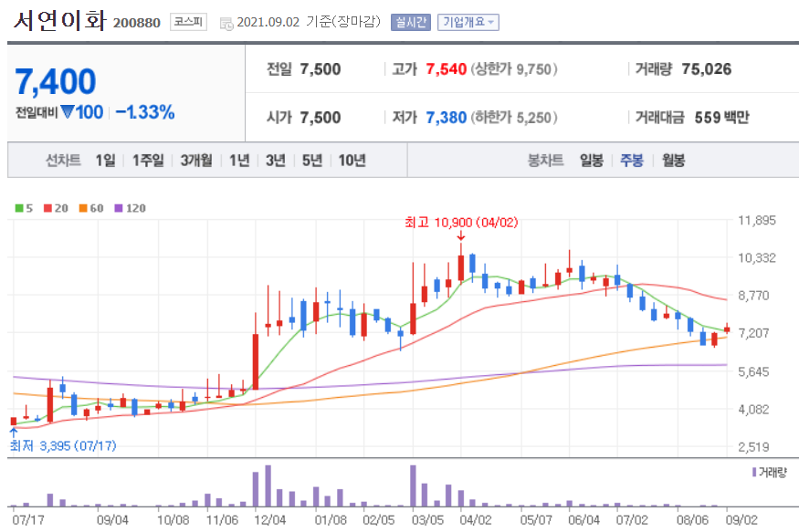
Task: Click the stock name 서연이화
Action: point(59,21)
